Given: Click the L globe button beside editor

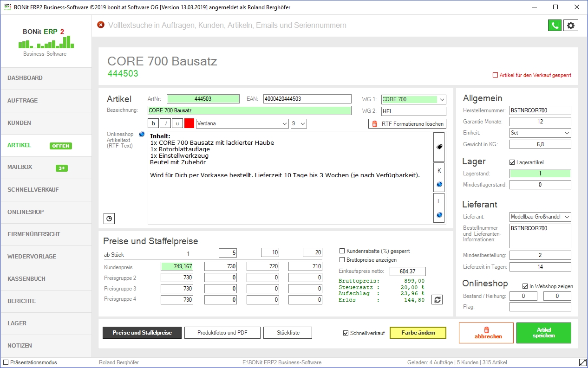Looking at the screenshot, I should pos(439,208).
